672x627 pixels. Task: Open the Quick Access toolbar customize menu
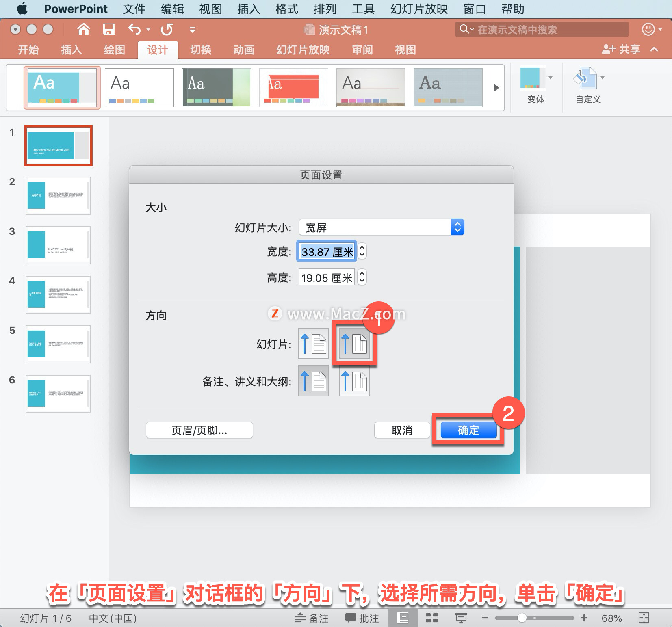tap(193, 30)
